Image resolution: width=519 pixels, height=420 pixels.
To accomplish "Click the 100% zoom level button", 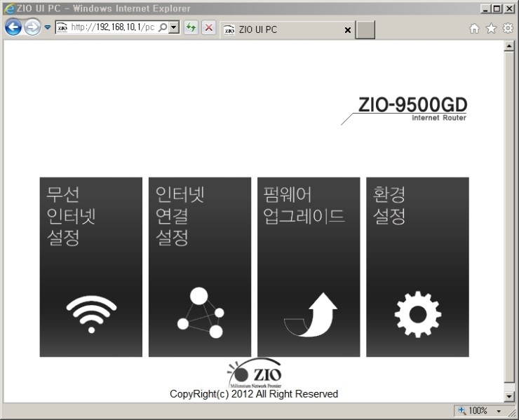I will (x=473, y=411).
